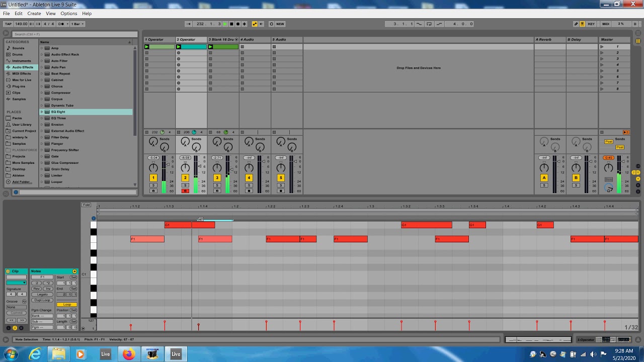Click the Session Record circle button
This screenshot has width=644, height=362.
271,24
